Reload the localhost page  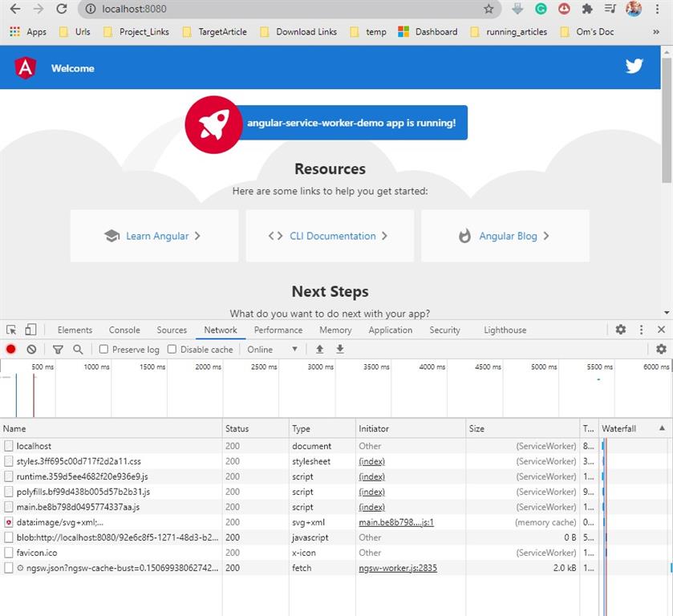(x=62, y=9)
